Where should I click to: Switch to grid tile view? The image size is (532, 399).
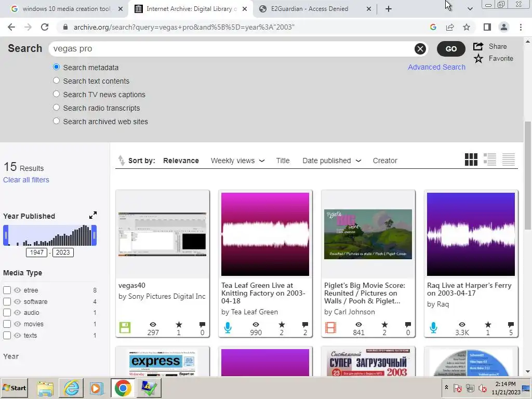pos(471,159)
